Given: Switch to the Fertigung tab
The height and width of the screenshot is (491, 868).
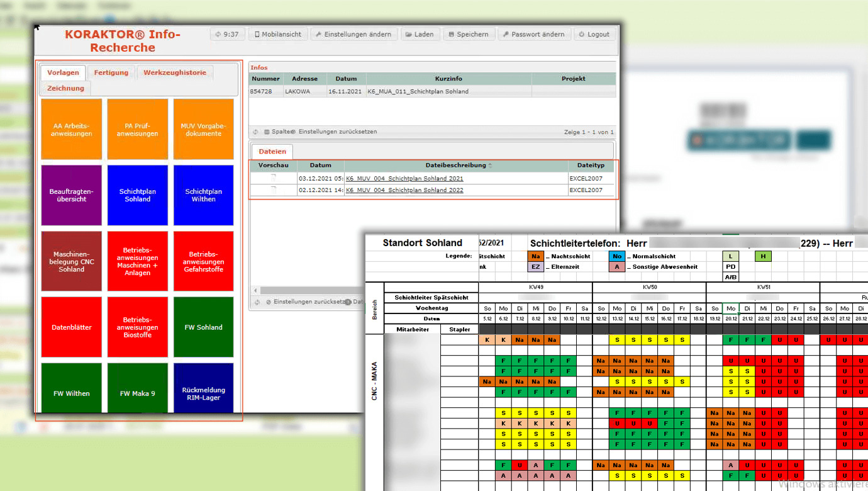Looking at the screenshot, I should 111,72.
